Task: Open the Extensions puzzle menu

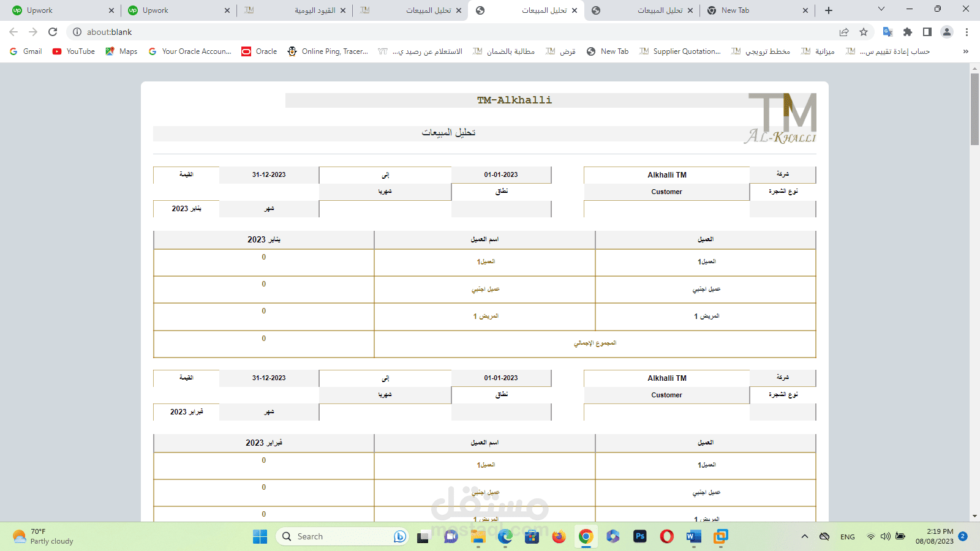Action: click(x=908, y=32)
